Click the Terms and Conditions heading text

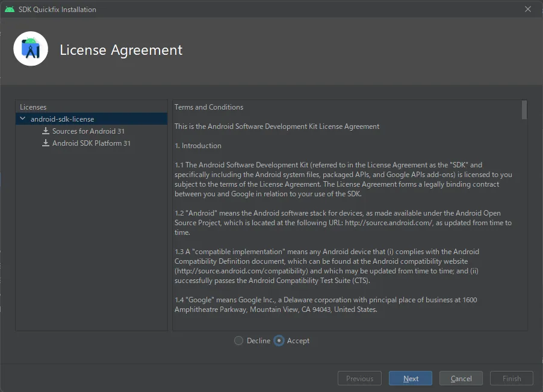pos(209,107)
